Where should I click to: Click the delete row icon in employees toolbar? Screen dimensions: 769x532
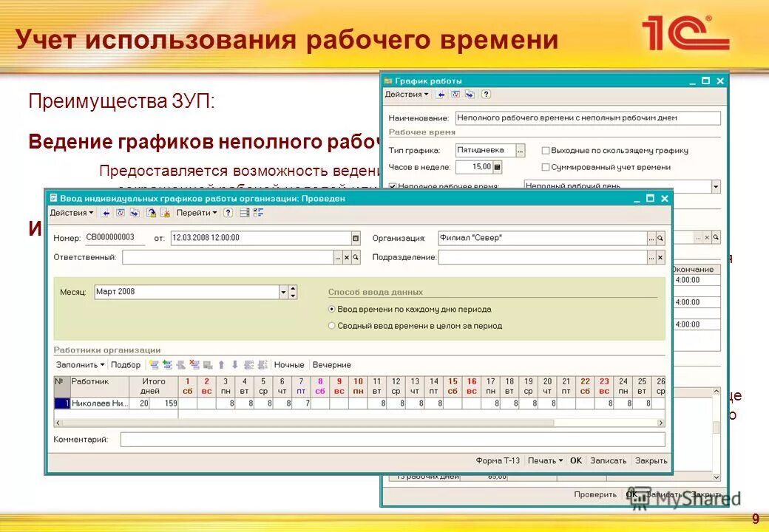(193, 365)
